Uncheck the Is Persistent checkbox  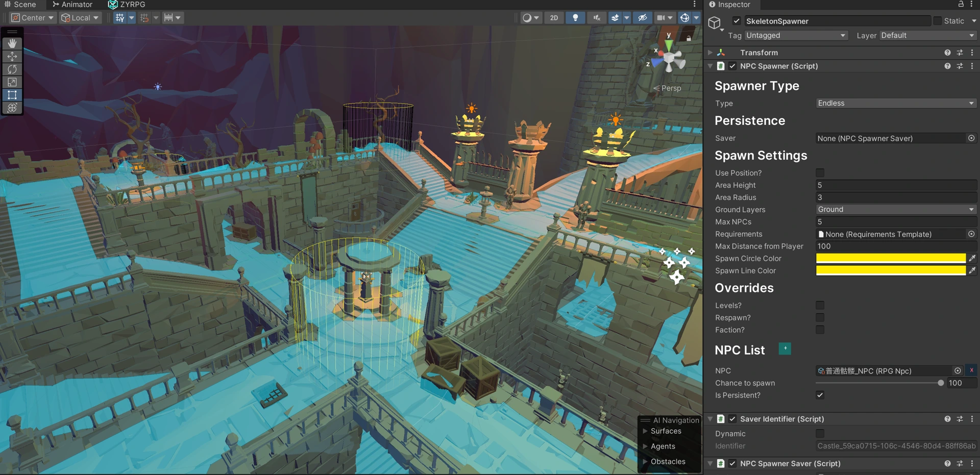click(820, 395)
